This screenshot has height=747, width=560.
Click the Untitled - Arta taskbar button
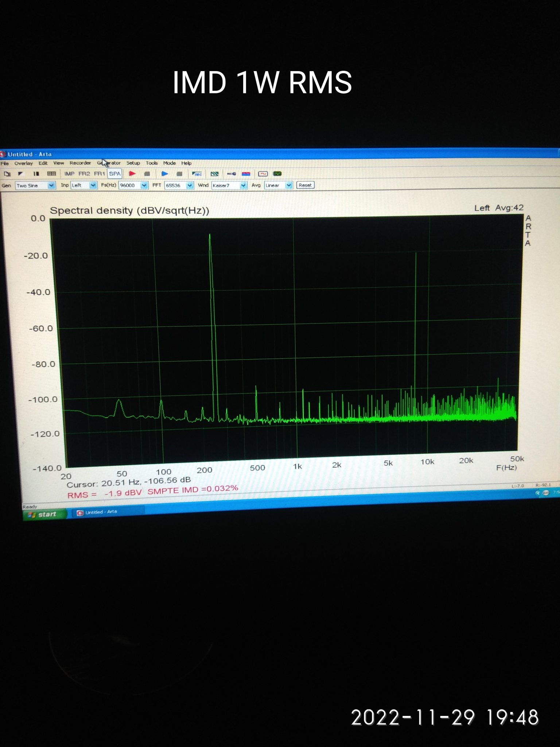[109, 512]
